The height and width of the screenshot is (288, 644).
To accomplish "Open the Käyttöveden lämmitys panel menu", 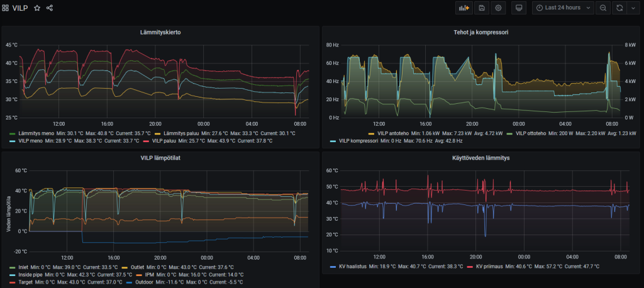I will click(x=481, y=158).
